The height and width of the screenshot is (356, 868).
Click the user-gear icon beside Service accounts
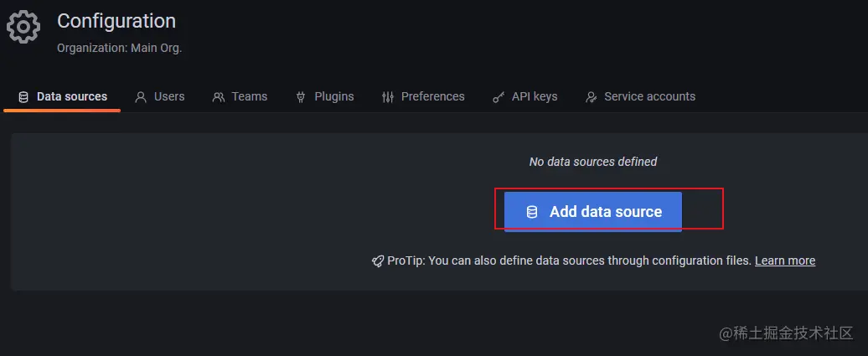[592, 97]
